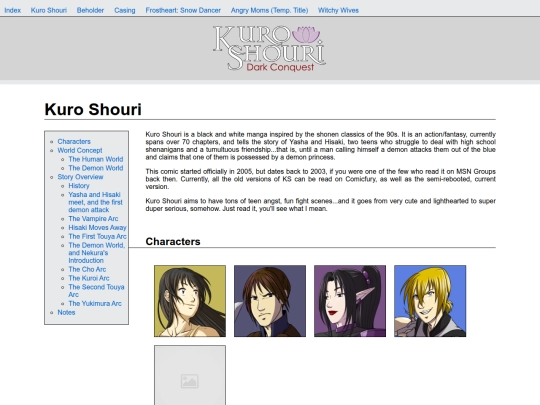Open Angry Moms (Temp. Title) link

[x=269, y=10]
